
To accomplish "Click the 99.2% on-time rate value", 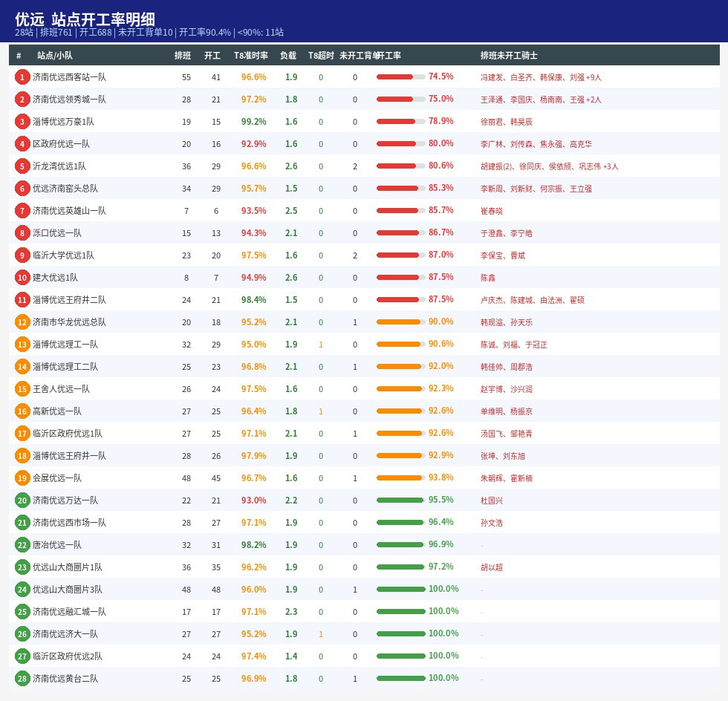I will pos(253,122).
